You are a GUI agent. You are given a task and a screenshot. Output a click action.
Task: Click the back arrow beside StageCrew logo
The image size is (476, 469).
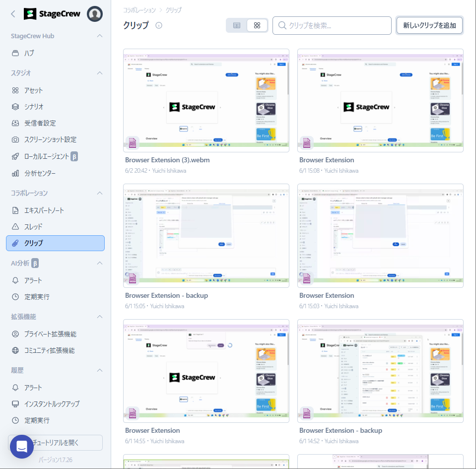pyautogui.click(x=13, y=14)
